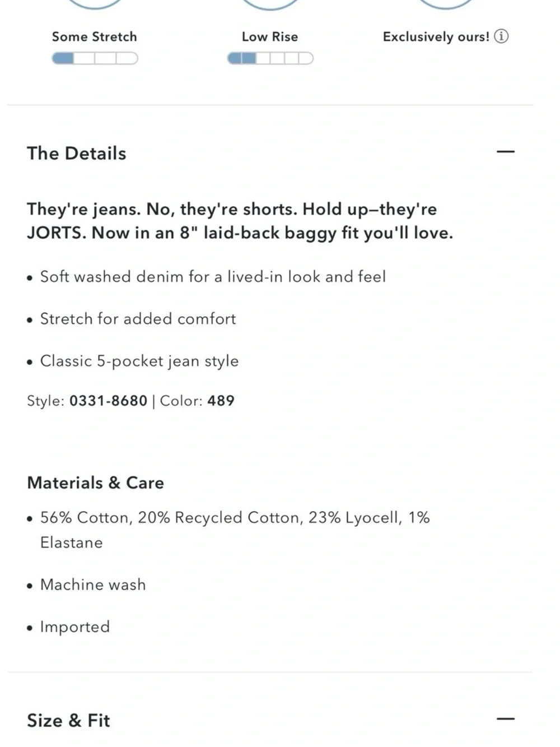Click the Some Stretch scale indicator
Viewport: 560px width, 747px height.
(x=95, y=58)
